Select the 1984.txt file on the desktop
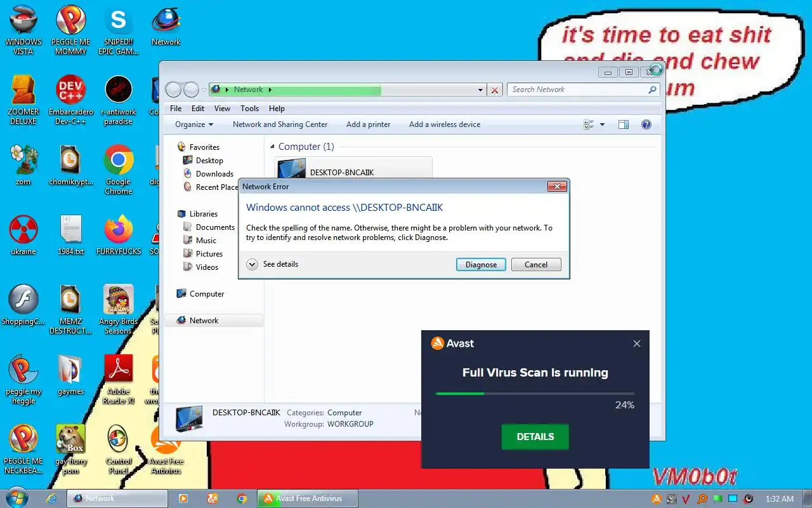Image resolution: width=812 pixels, height=508 pixels. [71, 235]
